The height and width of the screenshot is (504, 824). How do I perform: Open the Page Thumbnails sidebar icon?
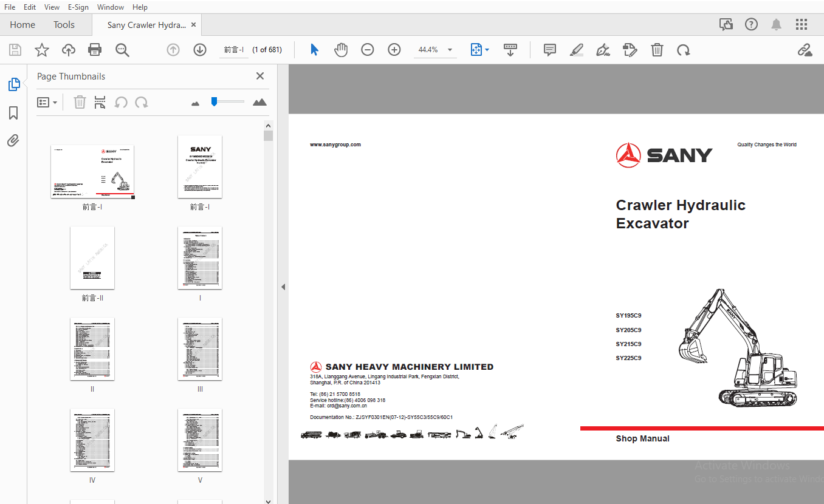tap(13, 84)
